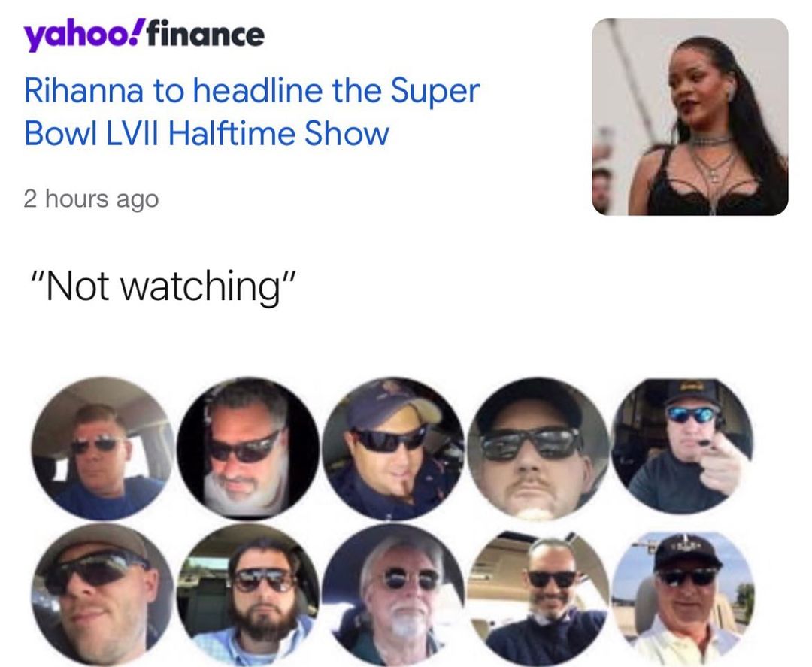Click the word 'Rihanna' in the headline
This screenshot has height=667, width=812.
coord(83,90)
